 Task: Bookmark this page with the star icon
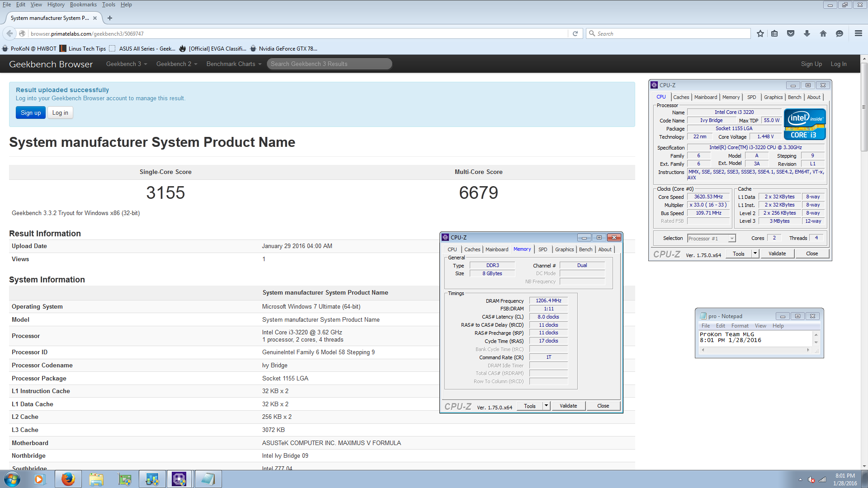(x=760, y=33)
